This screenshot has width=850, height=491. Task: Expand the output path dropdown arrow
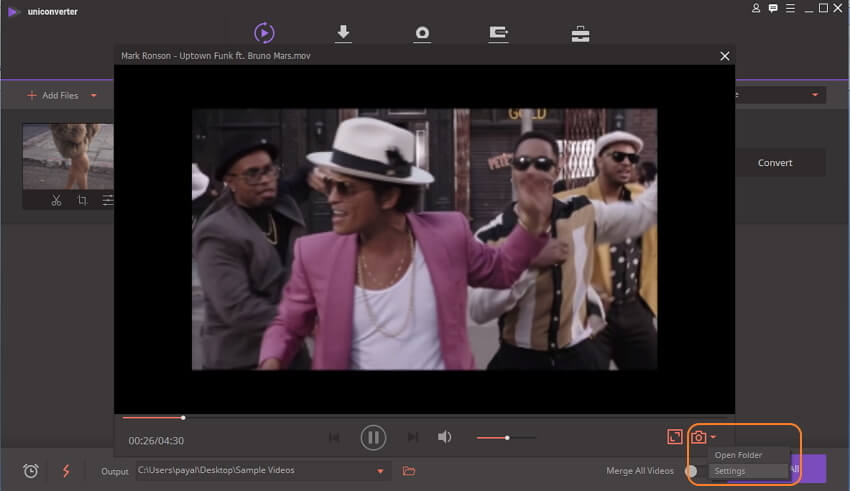380,471
